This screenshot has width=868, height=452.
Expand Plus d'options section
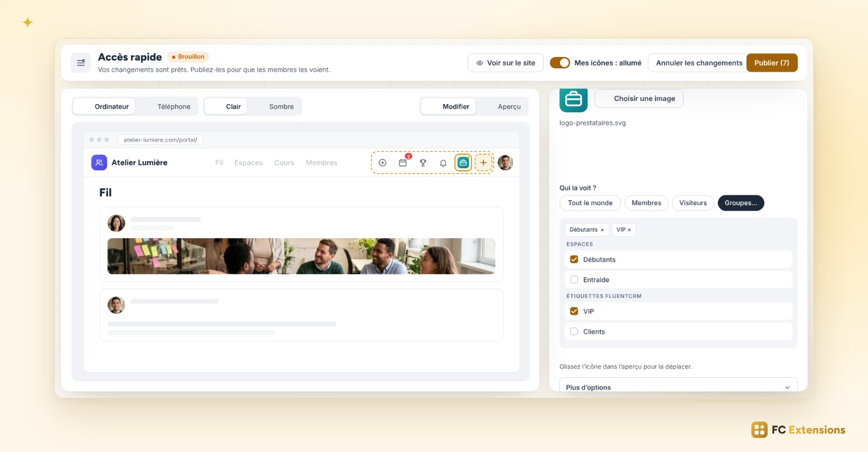679,387
